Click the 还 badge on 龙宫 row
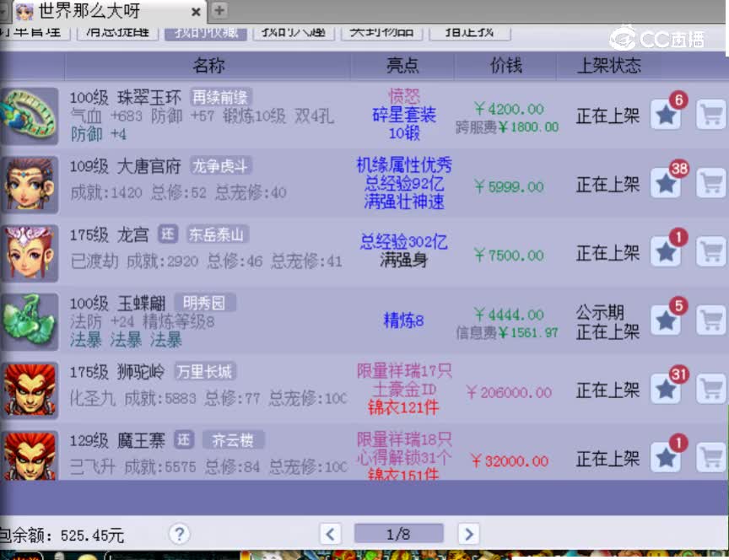 pyautogui.click(x=168, y=234)
